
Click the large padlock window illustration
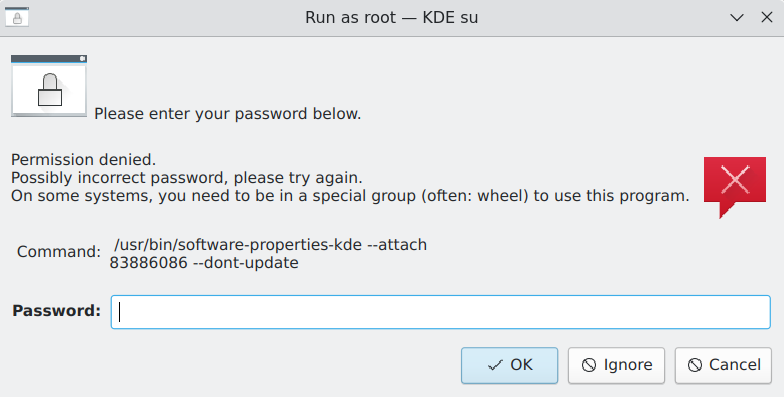tap(49, 86)
